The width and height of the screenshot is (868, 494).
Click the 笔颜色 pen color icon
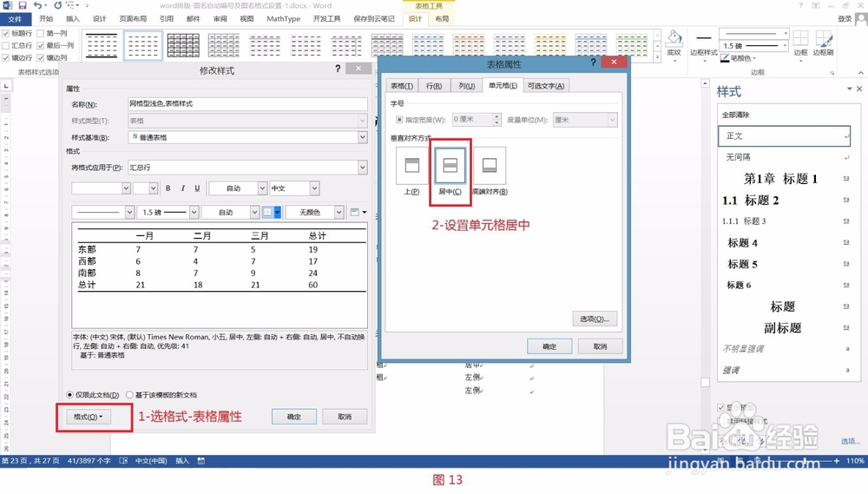point(725,58)
